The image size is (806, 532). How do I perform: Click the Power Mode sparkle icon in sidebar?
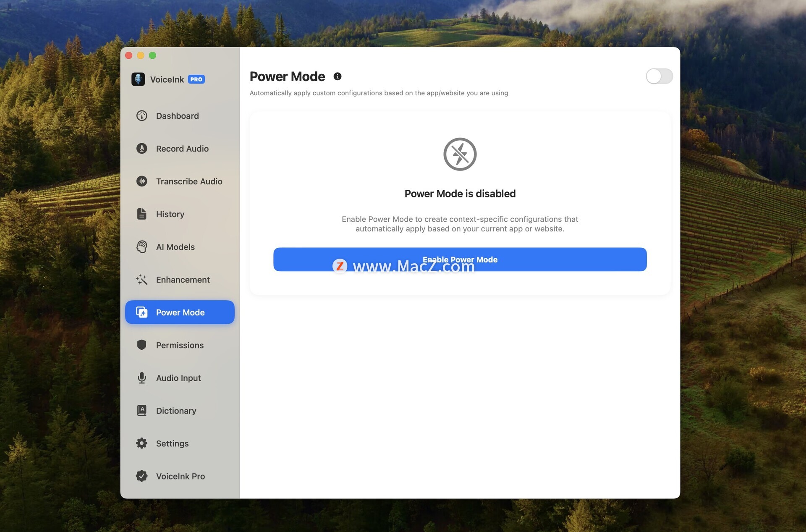[142, 312]
